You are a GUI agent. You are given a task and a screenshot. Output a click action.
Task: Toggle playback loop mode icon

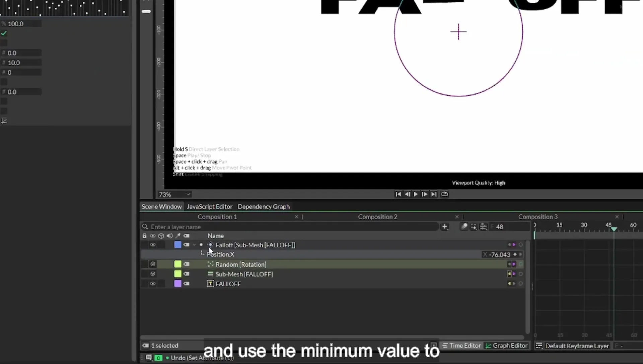click(444, 194)
